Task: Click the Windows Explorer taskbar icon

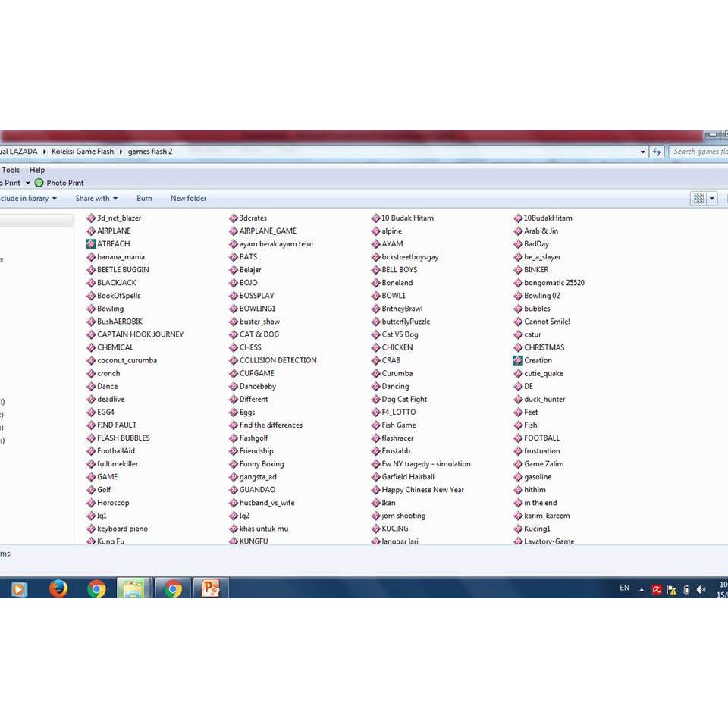Action: coord(133,588)
